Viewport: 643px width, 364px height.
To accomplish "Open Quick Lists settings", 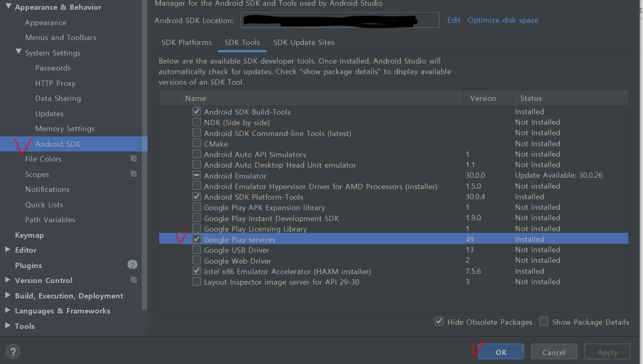I will pos(44,205).
